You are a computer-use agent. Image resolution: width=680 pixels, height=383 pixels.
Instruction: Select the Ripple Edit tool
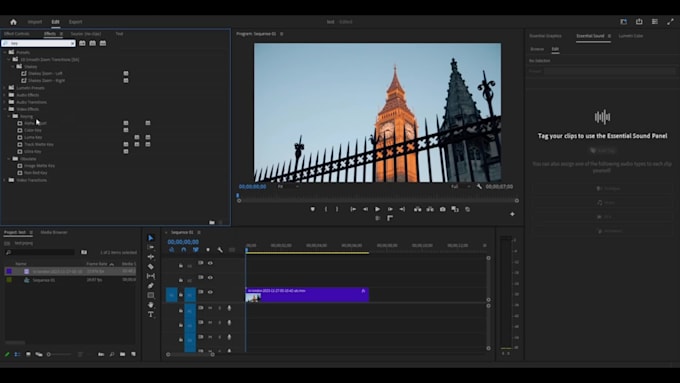(x=150, y=257)
